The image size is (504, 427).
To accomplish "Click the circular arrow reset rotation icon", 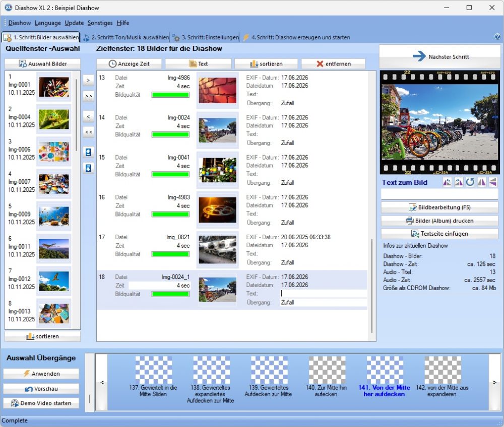I will [x=470, y=182].
